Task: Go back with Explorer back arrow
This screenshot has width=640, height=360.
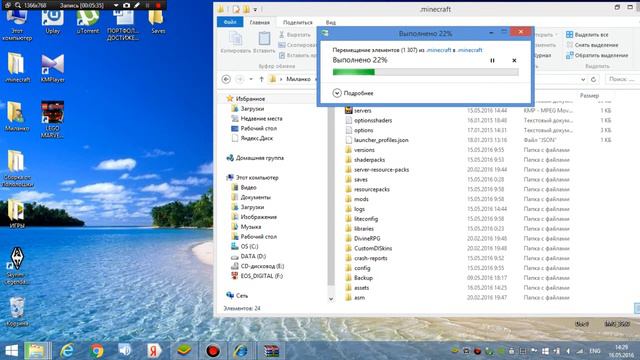Action: click(x=226, y=79)
